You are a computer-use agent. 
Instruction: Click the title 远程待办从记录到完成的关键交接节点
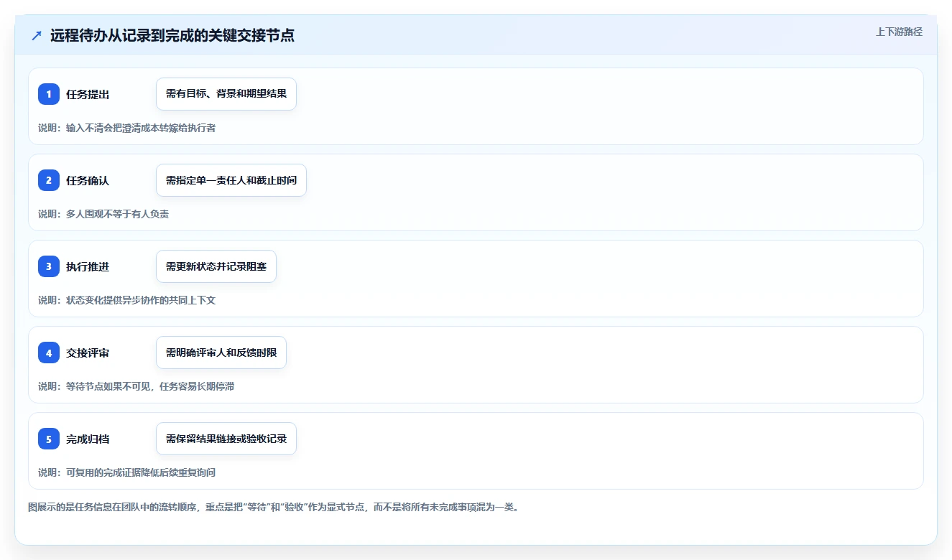point(172,35)
